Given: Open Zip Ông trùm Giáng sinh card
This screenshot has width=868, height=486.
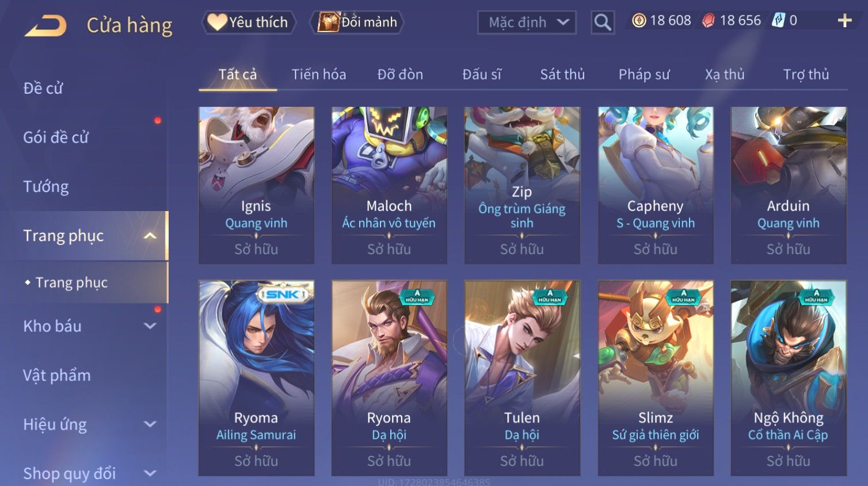Looking at the screenshot, I should tap(522, 185).
